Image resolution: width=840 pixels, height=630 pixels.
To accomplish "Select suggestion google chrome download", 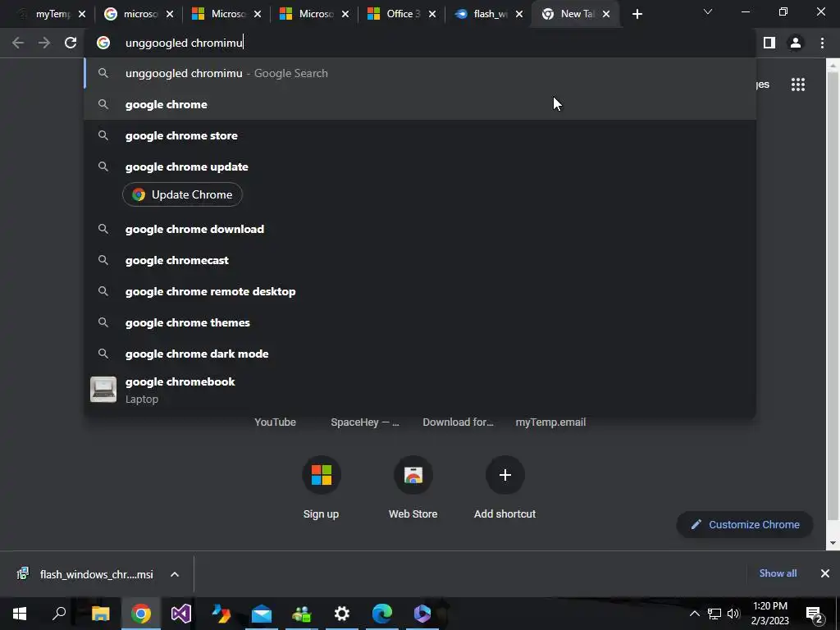I will (420, 230).
